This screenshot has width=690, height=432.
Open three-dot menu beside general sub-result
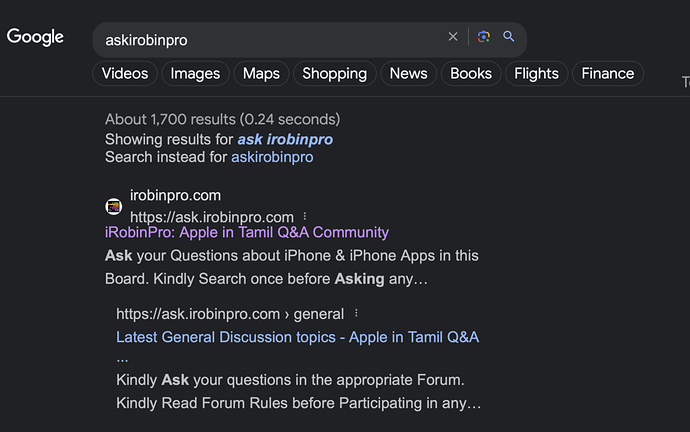click(x=356, y=313)
